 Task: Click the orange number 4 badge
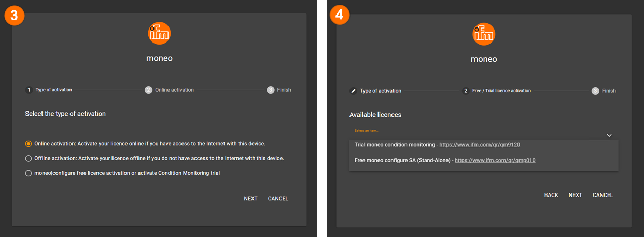pos(339,15)
